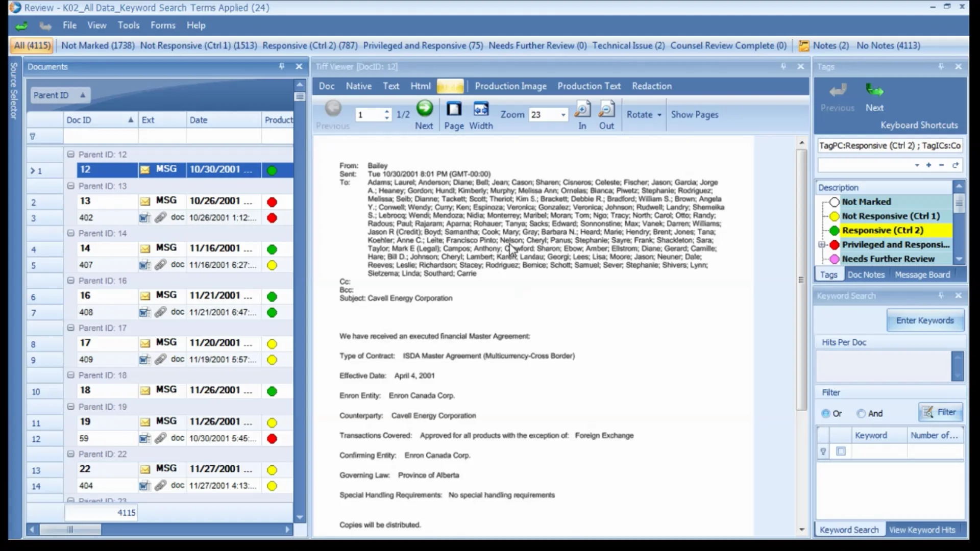Tick the keyword grid filter checkbox

[841, 451]
